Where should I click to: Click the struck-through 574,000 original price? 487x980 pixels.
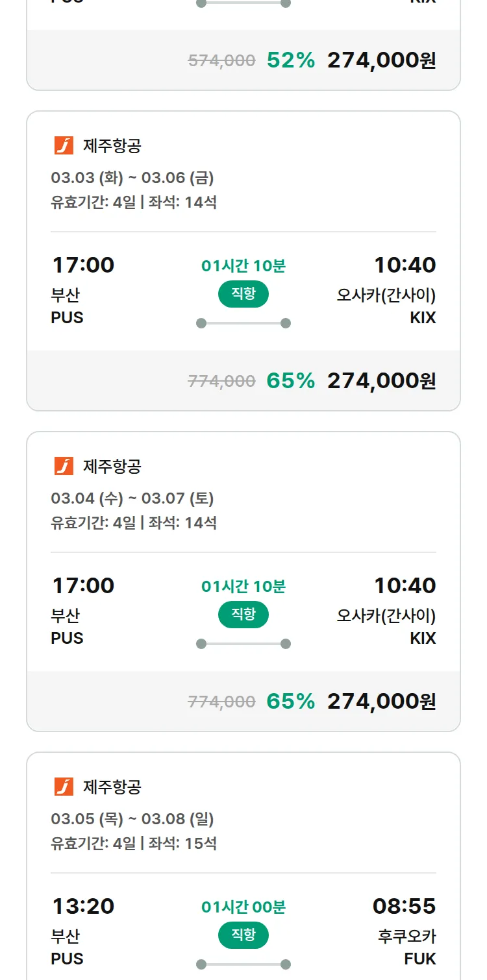(x=221, y=61)
